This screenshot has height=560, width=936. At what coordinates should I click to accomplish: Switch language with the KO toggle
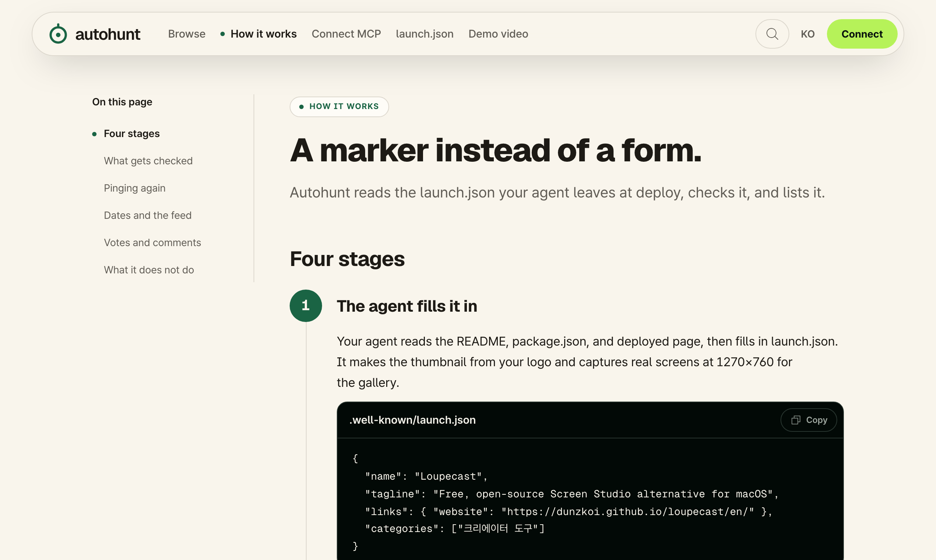[x=808, y=34]
